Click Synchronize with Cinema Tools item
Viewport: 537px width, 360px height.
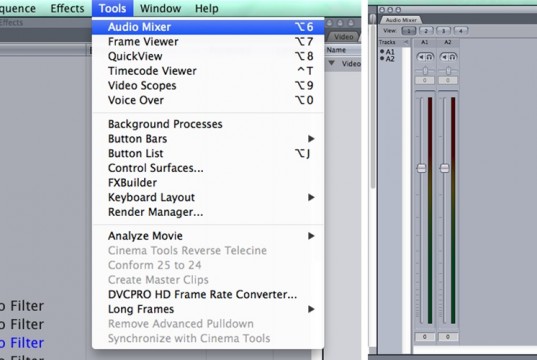pyautogui.click(x=208, y=338)
